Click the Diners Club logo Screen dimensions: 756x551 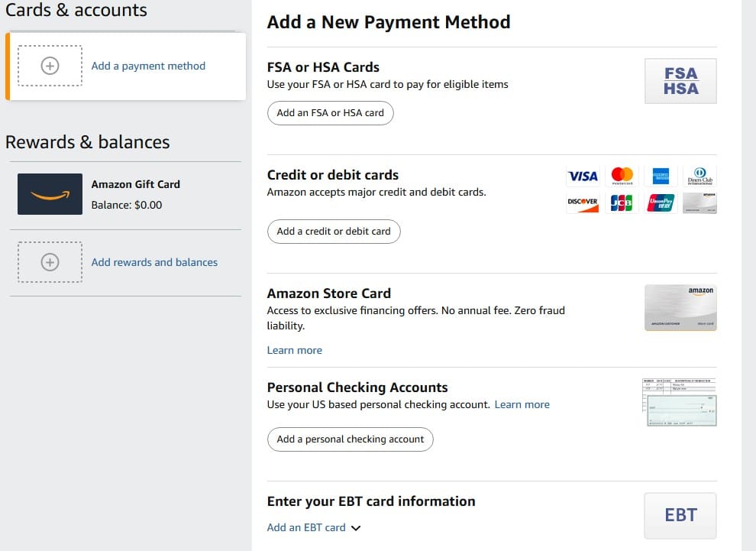coord(699,177)
